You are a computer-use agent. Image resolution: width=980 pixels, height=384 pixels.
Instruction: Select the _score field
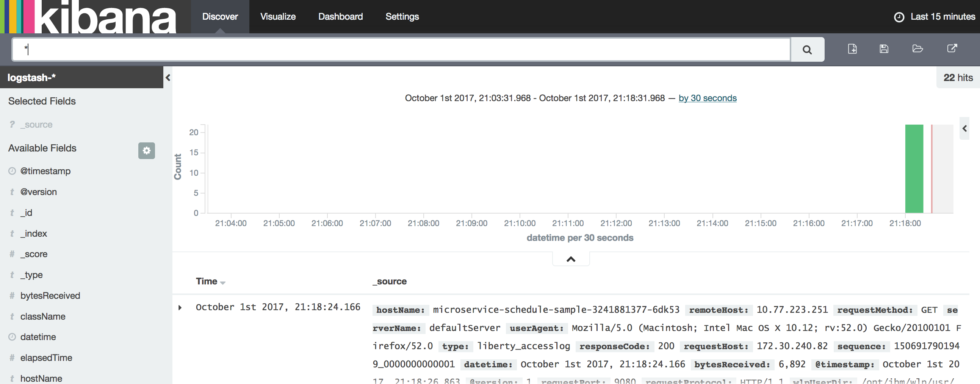click(x=34, y=254)
